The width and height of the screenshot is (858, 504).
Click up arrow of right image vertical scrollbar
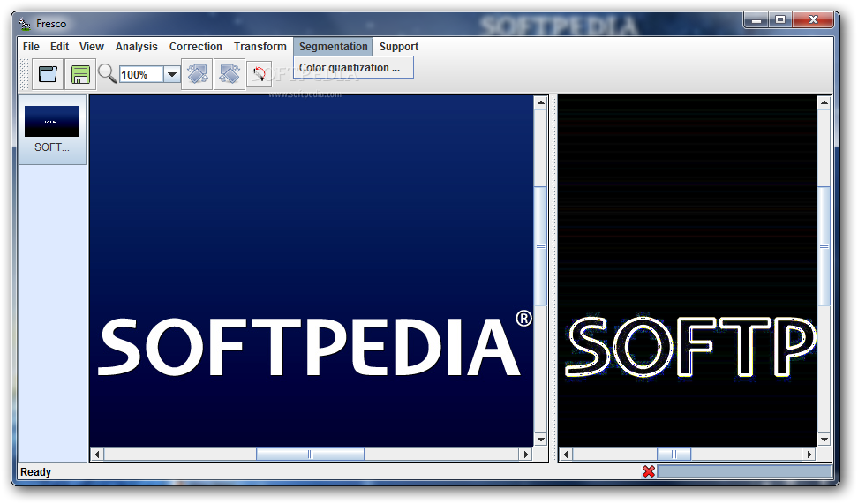click(824, 102)
